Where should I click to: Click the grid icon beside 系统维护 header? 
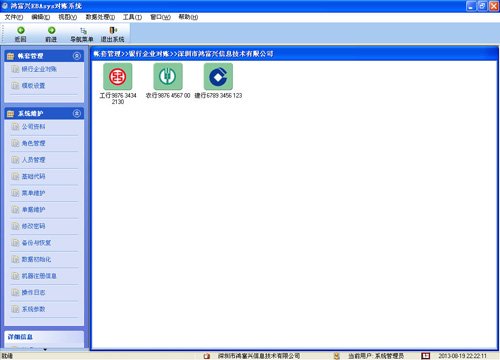tap(11, 114)
